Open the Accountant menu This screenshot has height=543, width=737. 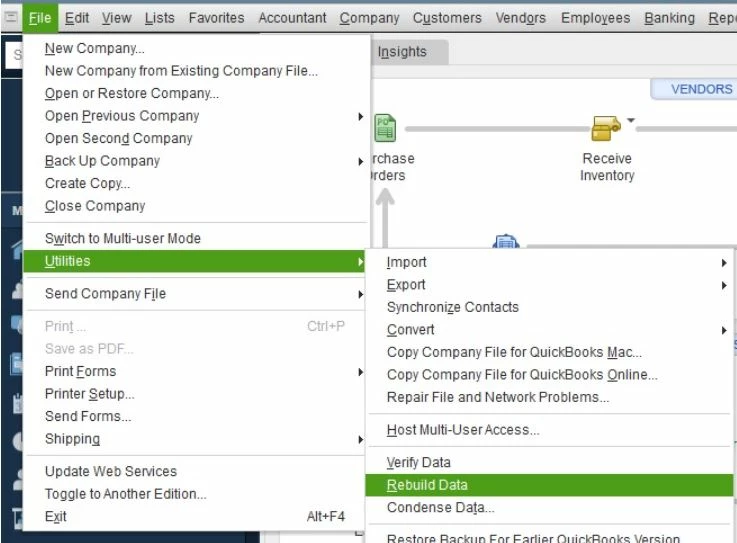pos(292,18)
